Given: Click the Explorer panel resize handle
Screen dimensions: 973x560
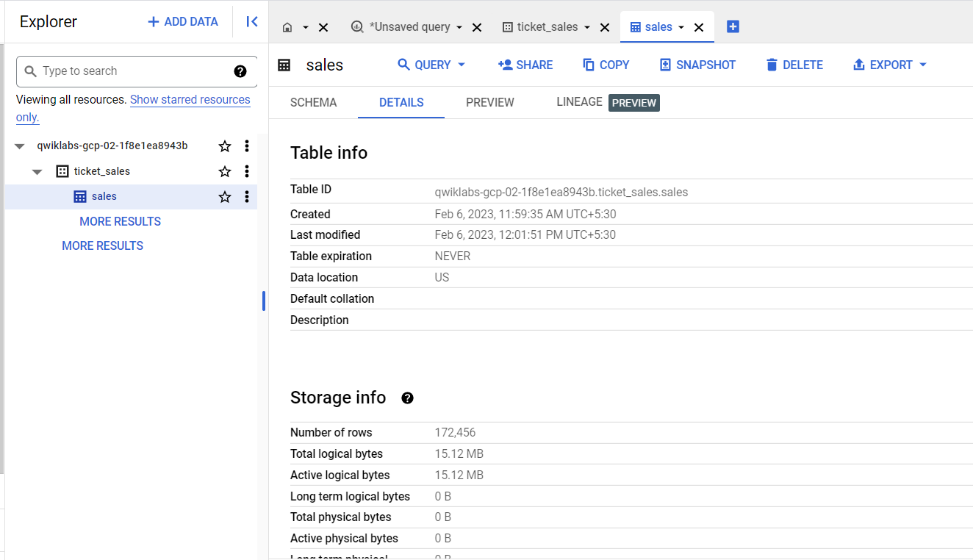Looking at the screenshot, I should [x=264, y=301].
